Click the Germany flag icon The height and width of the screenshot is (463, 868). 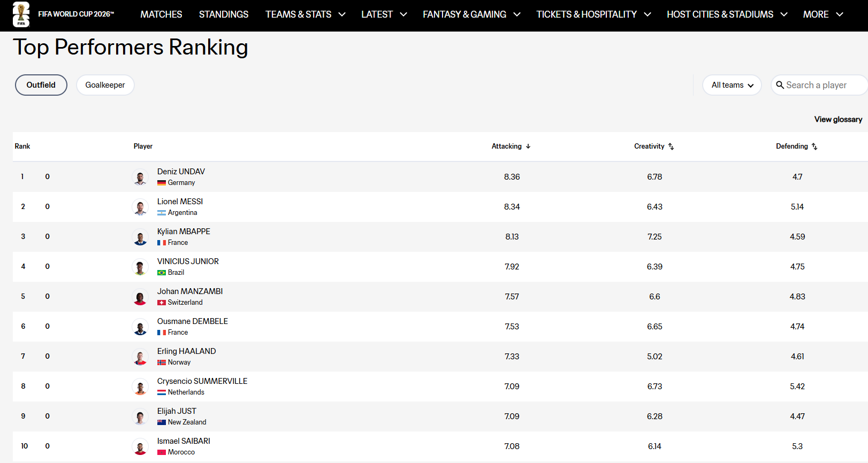click(162, 183)
